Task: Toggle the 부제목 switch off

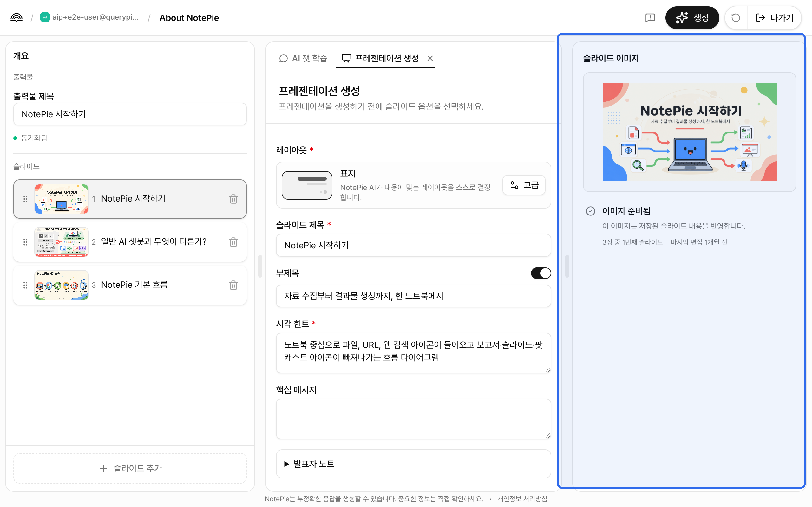Action: [540, 273]
